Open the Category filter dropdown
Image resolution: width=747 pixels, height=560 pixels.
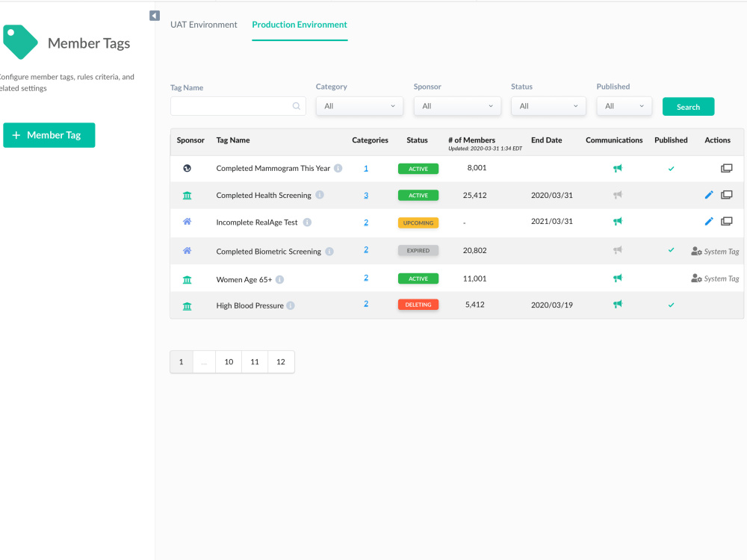360,106
